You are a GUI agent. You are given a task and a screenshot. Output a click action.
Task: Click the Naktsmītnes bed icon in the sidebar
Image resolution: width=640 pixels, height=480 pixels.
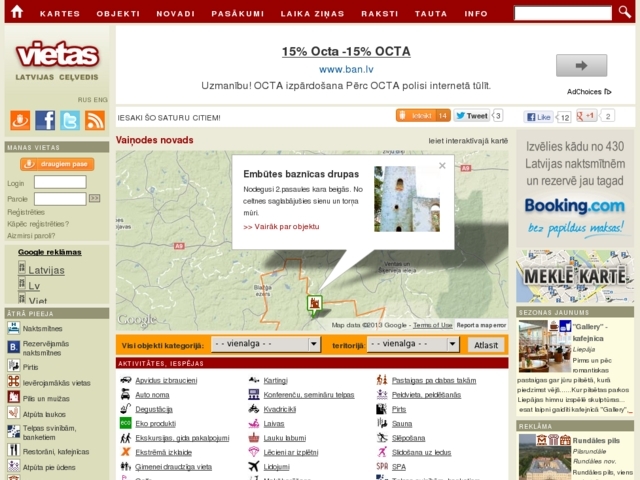click(13, 329)
